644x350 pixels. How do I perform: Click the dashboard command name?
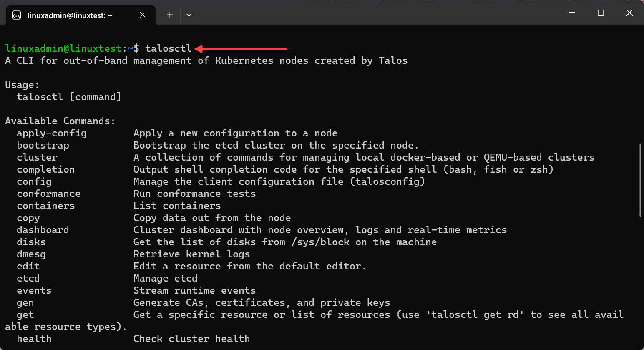(43, 230)
